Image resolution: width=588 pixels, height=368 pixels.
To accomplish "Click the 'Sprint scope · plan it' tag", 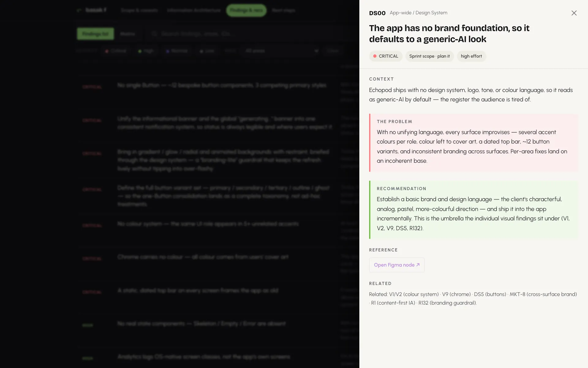I will [429, 56].
